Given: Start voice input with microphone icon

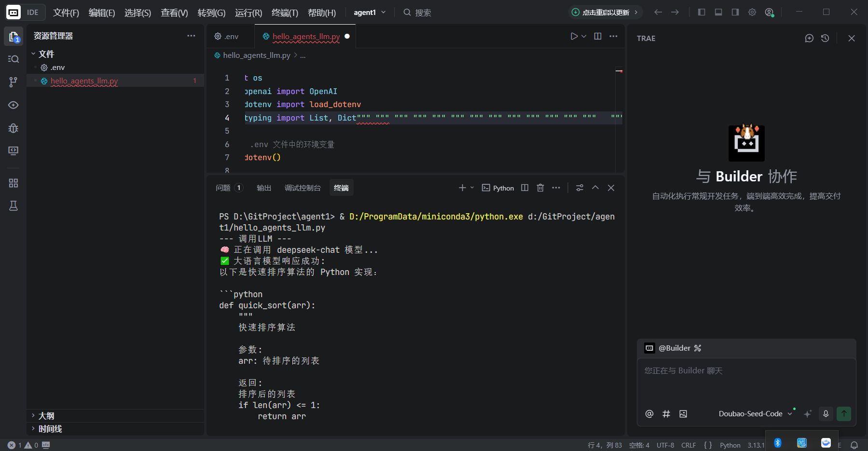Looking at the screenshot, I should click(x=826, y=414).
